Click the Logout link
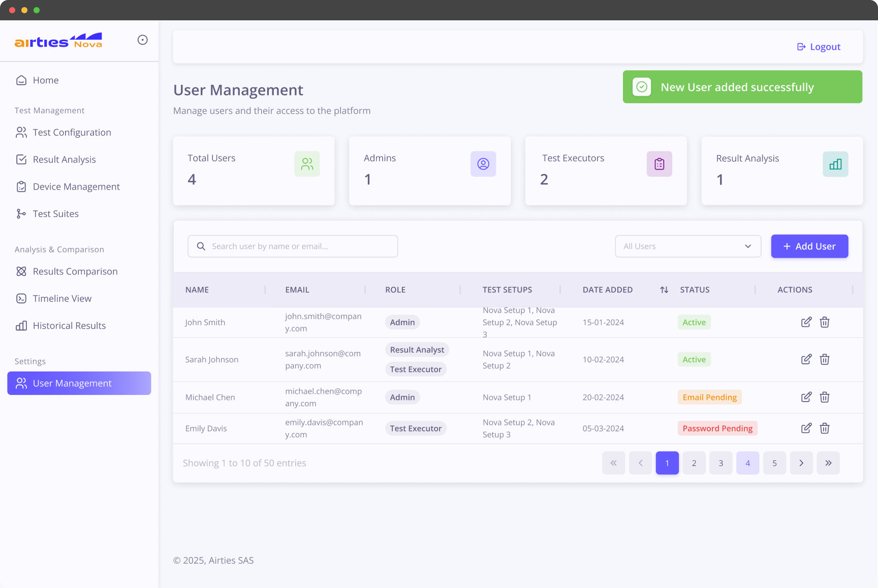The width and height of the screenshot is (878, 588). tap(819, 47)
